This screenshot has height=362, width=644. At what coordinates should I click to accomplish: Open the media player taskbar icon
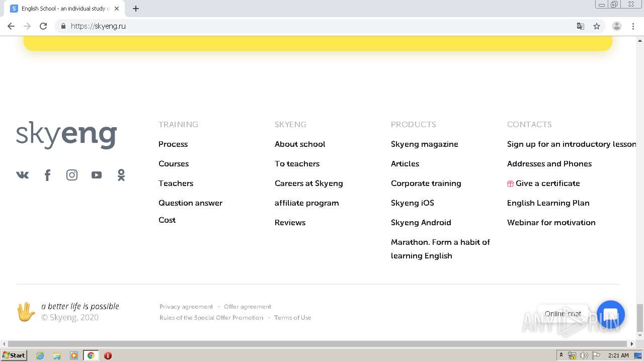pos(74,355)
